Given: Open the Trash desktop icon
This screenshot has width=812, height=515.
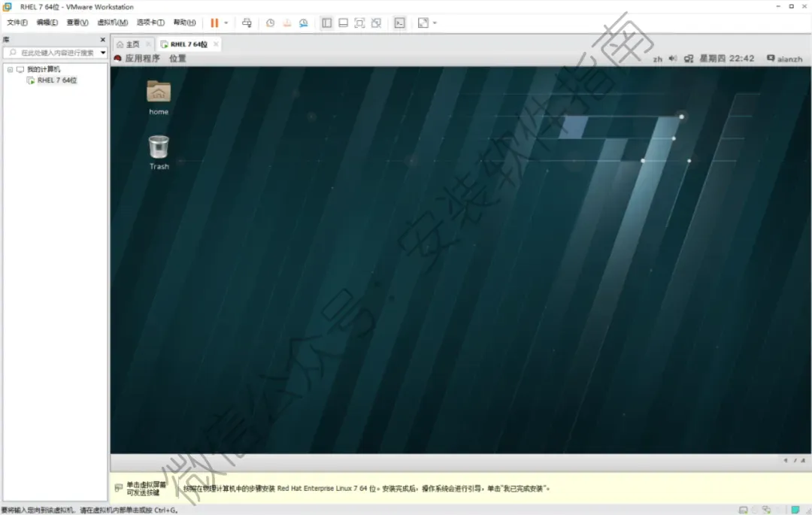Looking at the screenshot, I should coord(159,152).
